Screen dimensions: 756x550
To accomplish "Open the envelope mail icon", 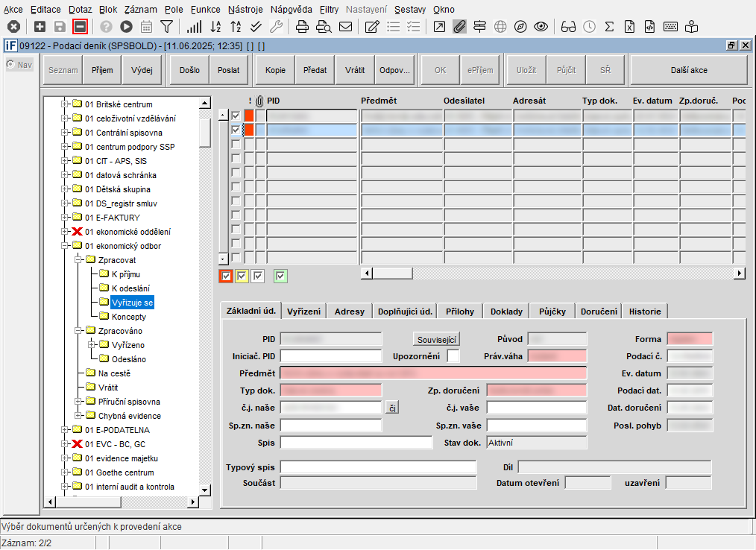I will point(345,27).
